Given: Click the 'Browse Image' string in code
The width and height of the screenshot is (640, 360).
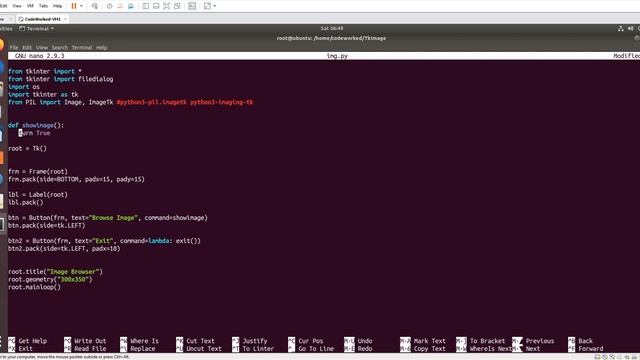Looking at the screenshot, I should tap(113, 218).
